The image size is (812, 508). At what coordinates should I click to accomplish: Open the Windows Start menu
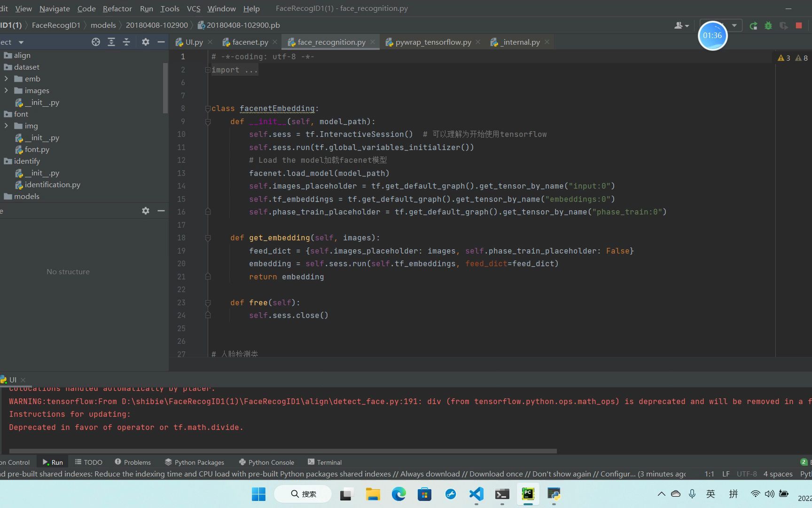[x=258, y=494]
